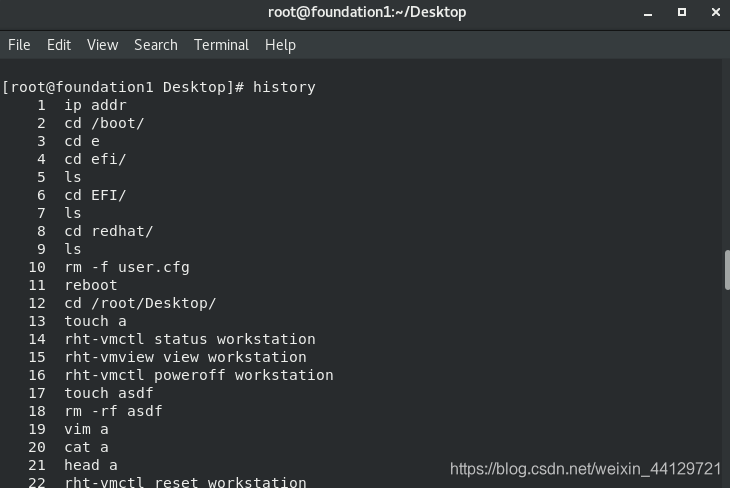
Task: Click the prompt '[root@foundation1 Desktop]#'
Action: coord(123,87)
